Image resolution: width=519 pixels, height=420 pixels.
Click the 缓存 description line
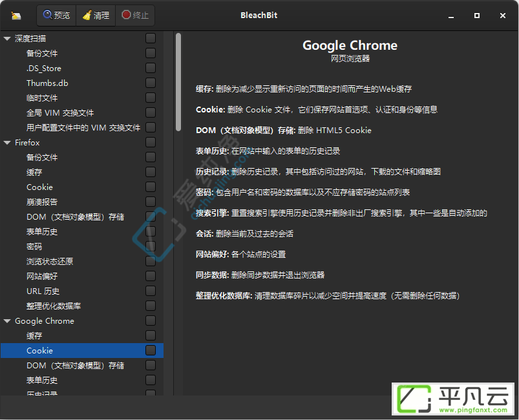304,89
